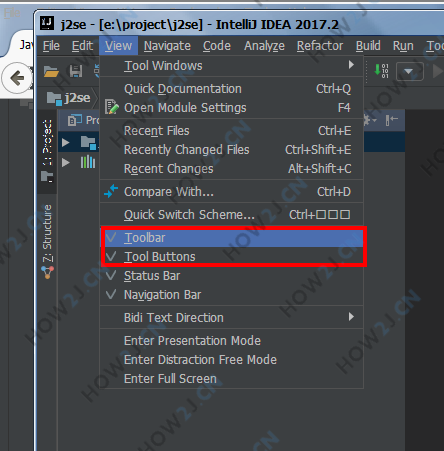Viewport: 444px width, 451px height.
Task: Click the Open Module Settings icon
Action: click(112, 107)
